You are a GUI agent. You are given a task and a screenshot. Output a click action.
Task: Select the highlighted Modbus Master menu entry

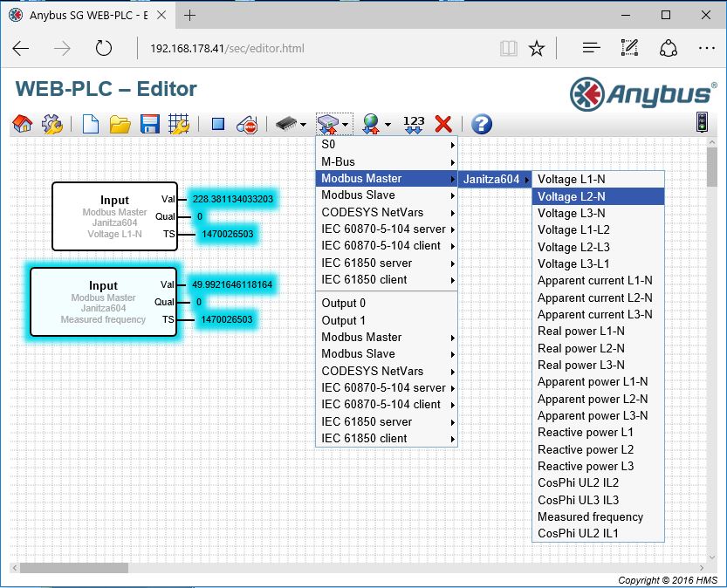coord(387,178)
